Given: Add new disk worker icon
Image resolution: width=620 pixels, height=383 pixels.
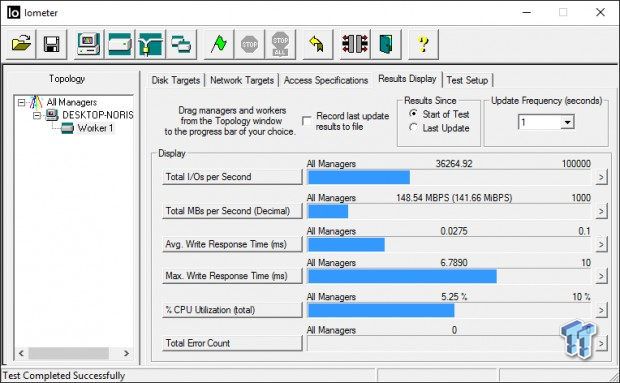Looking at the screenshot, I should (x=120, y=44).
